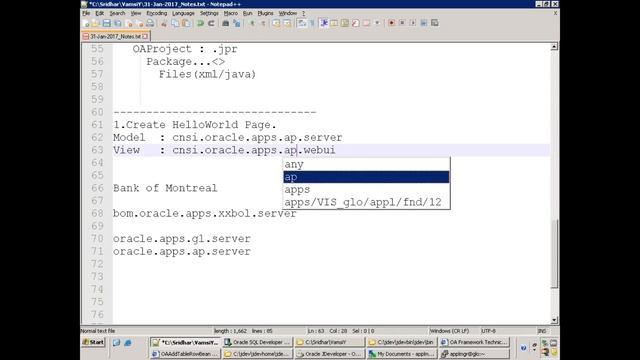640x360 pixels.
Task: Switch to Oracle SQL Developer taskbar button
Action: click(257, 342)
